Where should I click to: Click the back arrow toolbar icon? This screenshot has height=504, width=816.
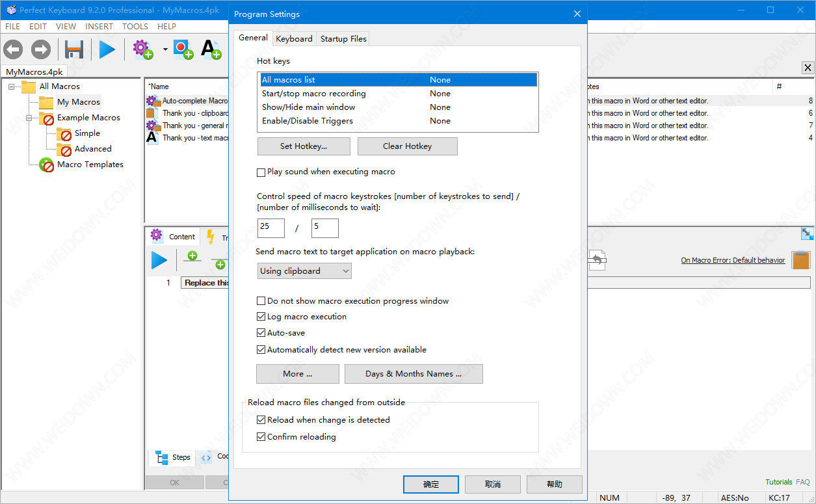pyautogui.click(x=13, y=49)
